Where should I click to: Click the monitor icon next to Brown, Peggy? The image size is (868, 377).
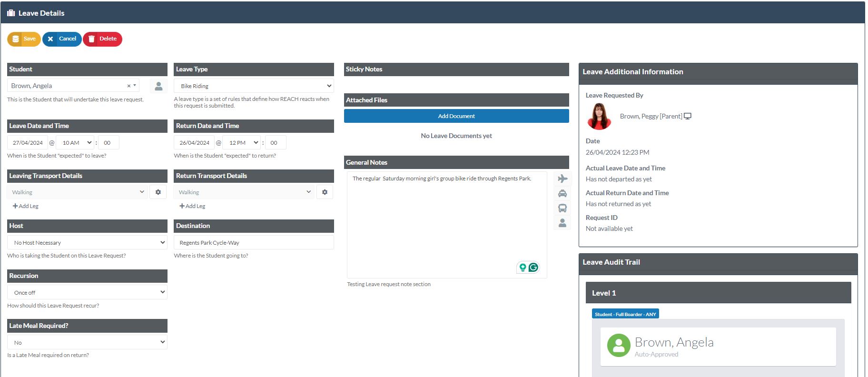tap(688, 116)
